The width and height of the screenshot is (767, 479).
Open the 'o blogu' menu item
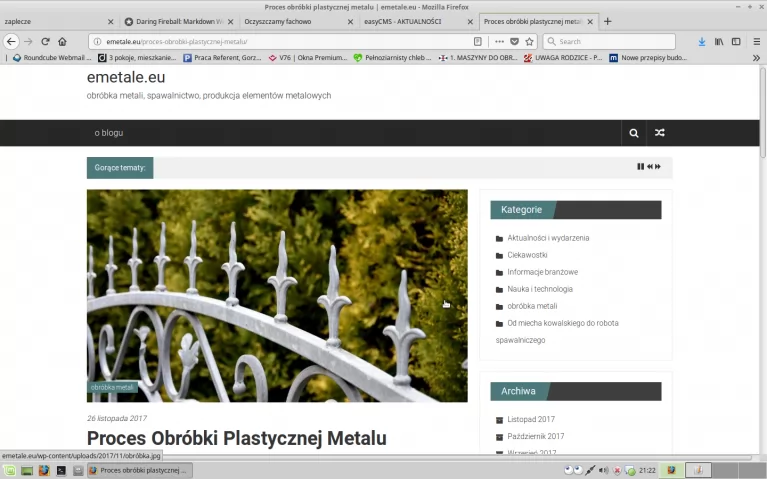tap(109, 133)
